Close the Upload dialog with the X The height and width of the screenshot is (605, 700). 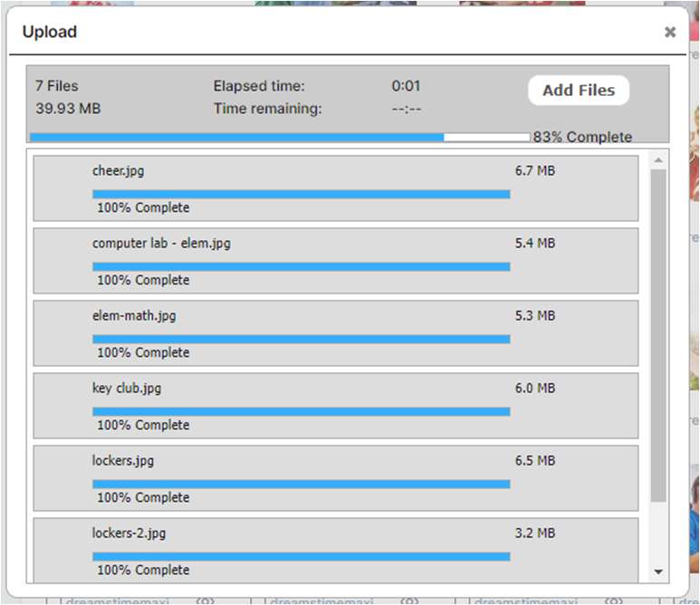click(669, 32)
